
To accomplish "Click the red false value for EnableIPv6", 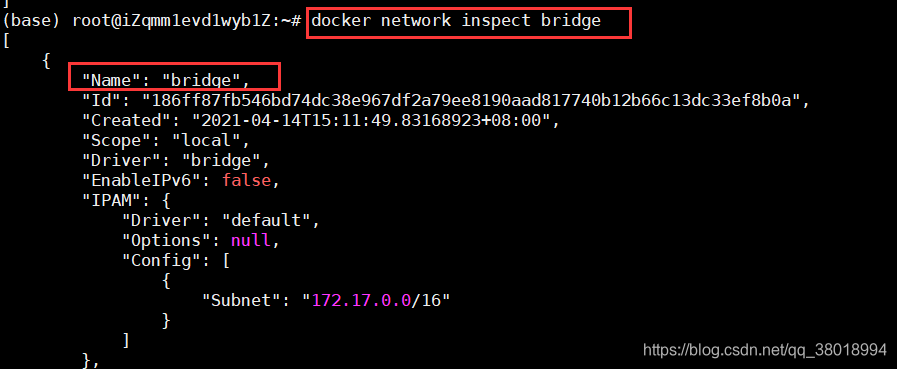I will click(246, 180).
